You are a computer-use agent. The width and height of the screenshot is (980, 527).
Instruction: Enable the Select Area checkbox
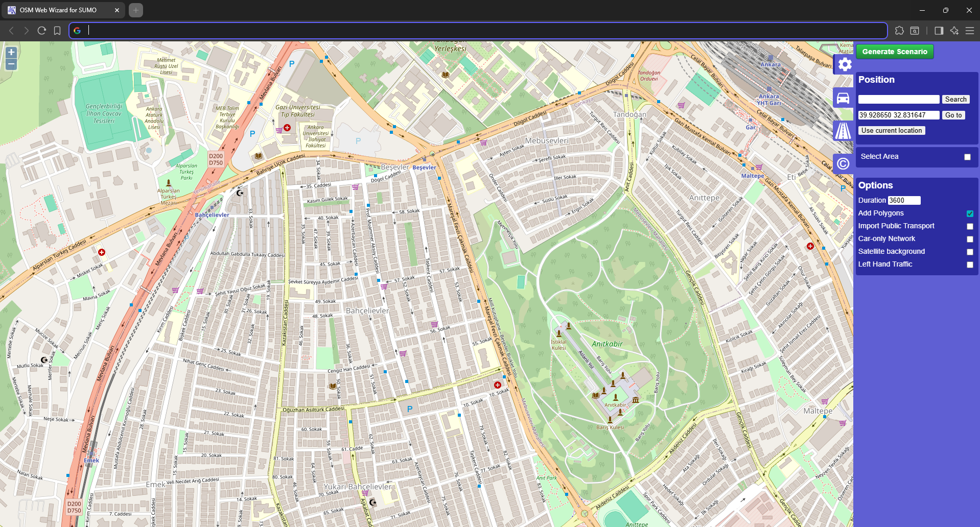967,157
